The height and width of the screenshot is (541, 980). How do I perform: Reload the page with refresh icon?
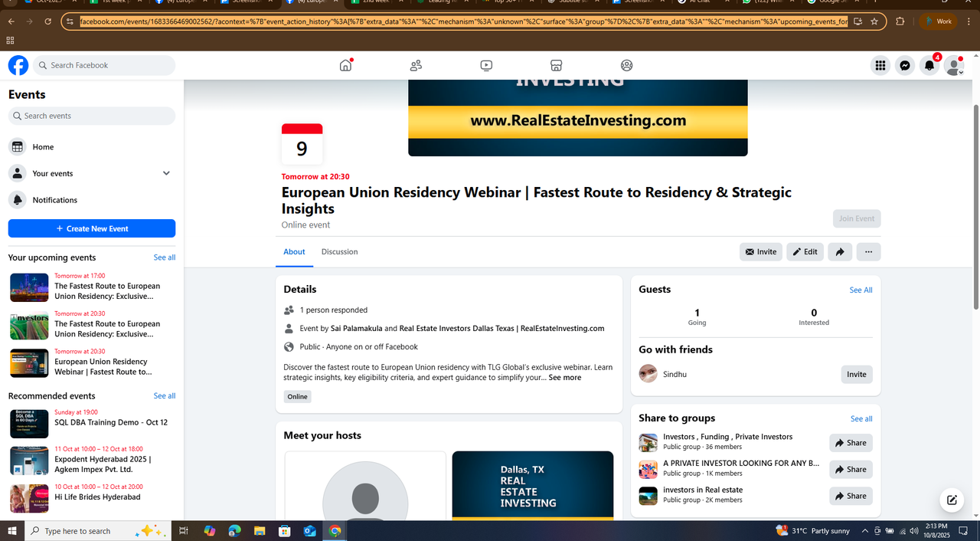(47, 21)
